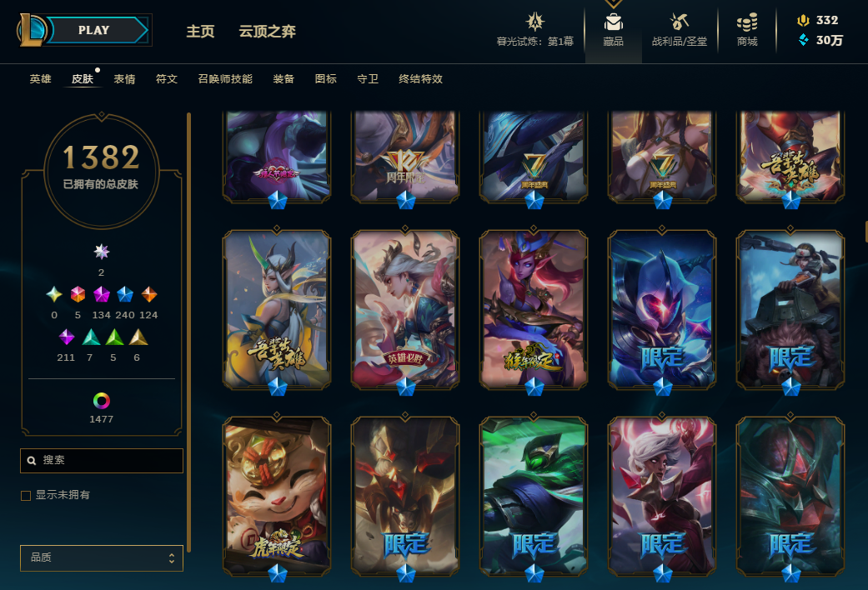Click the 搜索 search input field
868x590 pixels.
tap(101, 461)
